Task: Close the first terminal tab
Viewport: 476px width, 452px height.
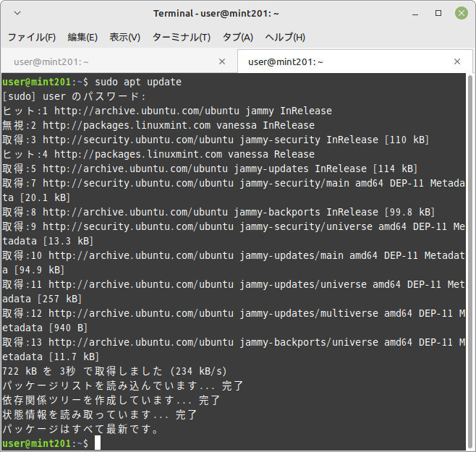Action: (x=222, y=61)
